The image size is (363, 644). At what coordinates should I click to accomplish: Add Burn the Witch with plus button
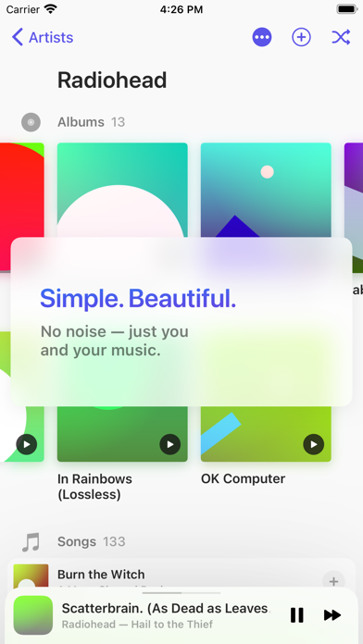tap(333, 582)
